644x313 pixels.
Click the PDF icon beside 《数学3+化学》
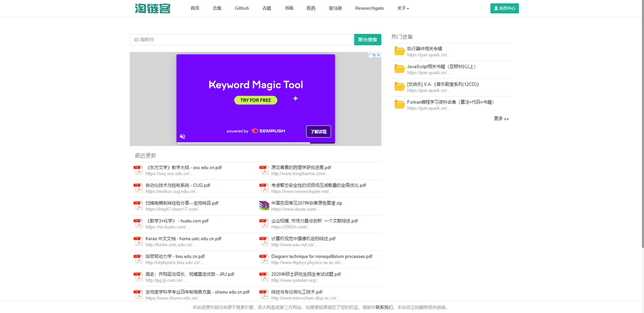138,224
